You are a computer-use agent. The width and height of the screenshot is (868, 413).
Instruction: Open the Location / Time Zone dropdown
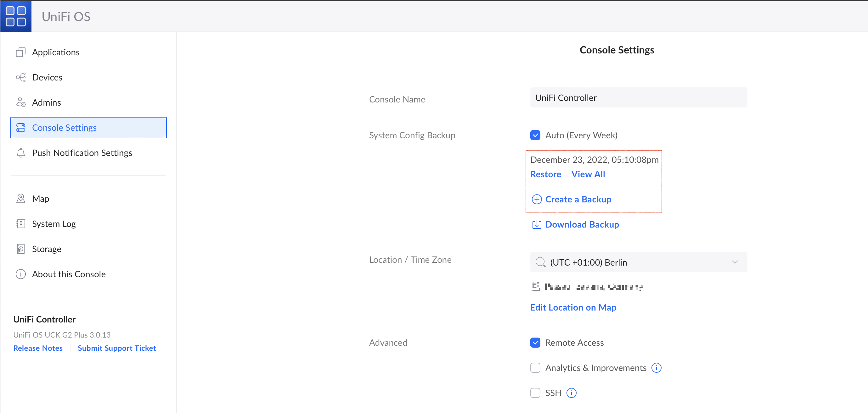638,262
